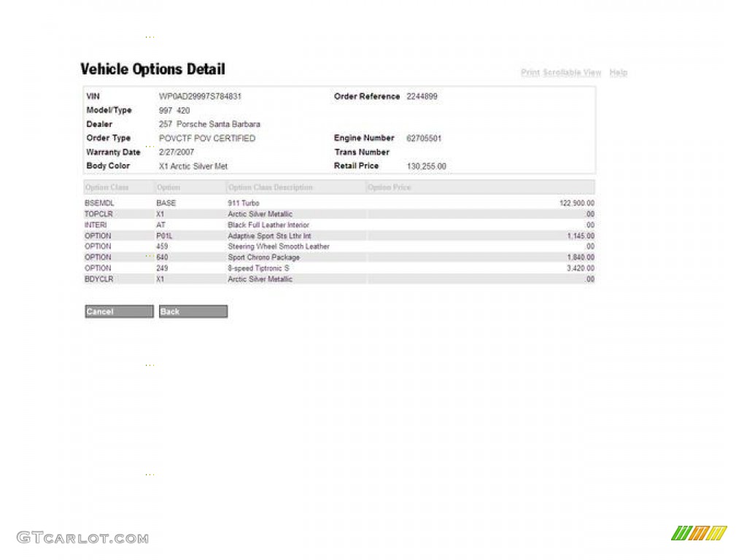Click the Tiptronic S description
747x560 pixels.
258,268
